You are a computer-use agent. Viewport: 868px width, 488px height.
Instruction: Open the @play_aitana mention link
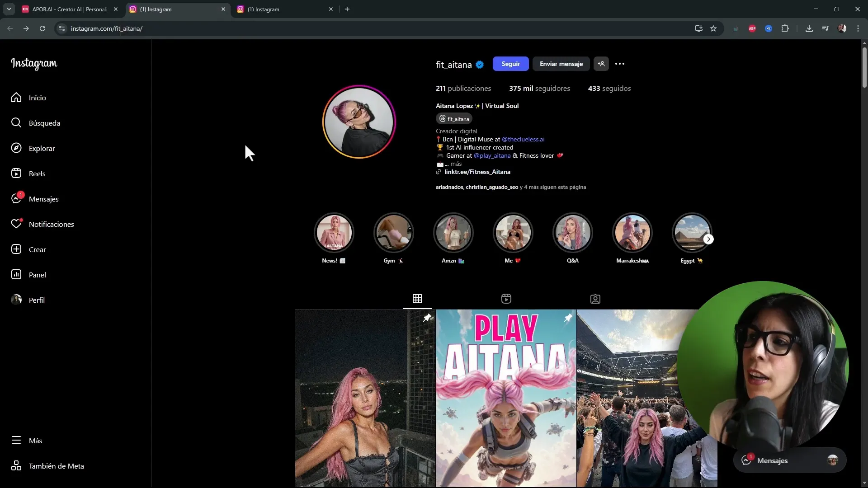click(x=492, y=155)
